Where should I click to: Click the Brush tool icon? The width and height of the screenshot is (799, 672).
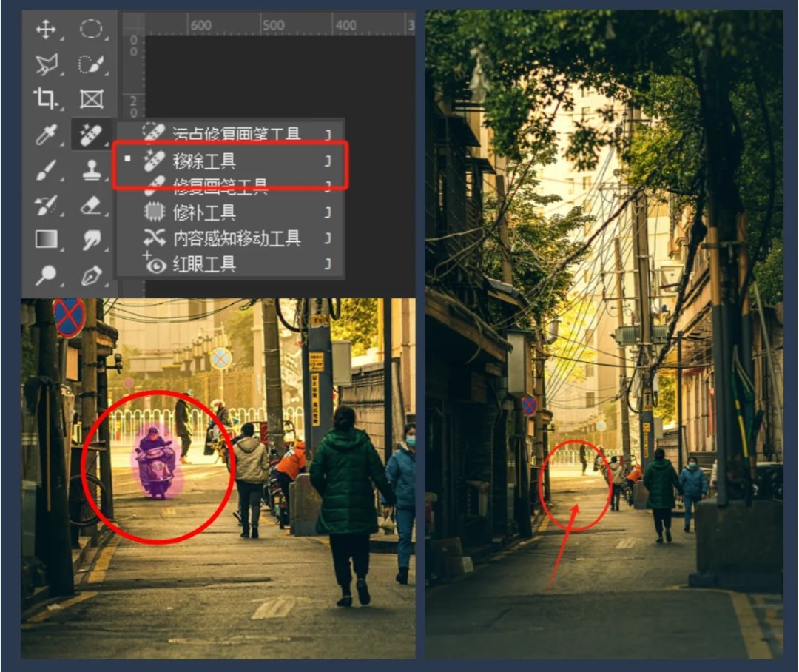(x=46, y=169)
